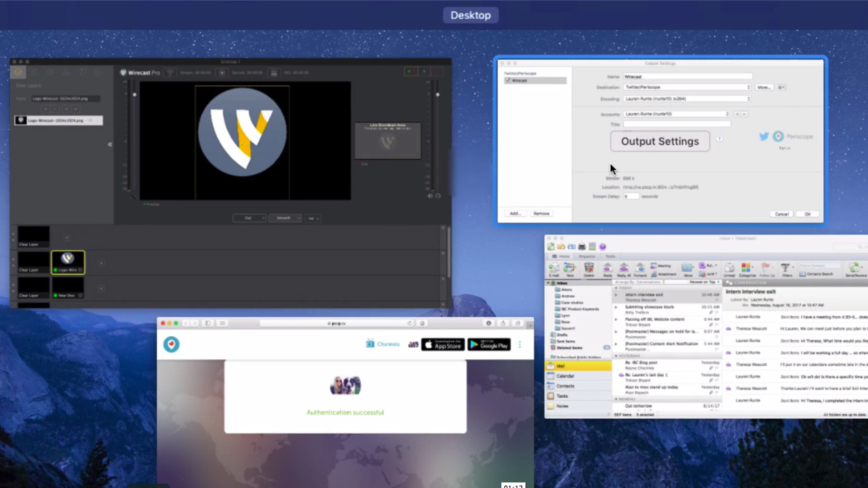Click the Reply icon in Outlook ribbon
Image resolution: width=868 pixels, height=488 pixels.
tap(608, 269)
